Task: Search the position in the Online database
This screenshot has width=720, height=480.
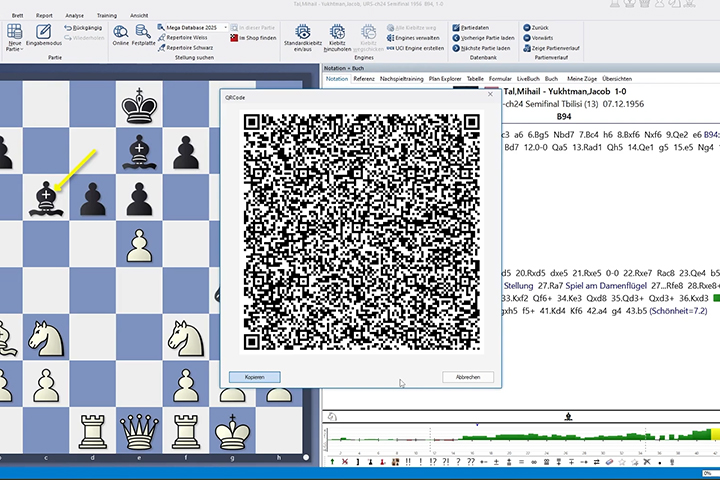Action: [121, 35]
